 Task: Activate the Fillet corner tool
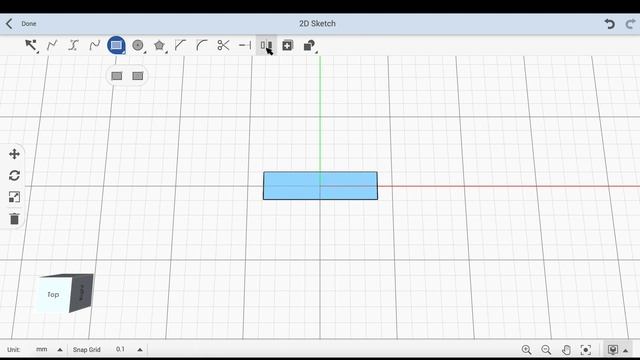click(202, 45)
